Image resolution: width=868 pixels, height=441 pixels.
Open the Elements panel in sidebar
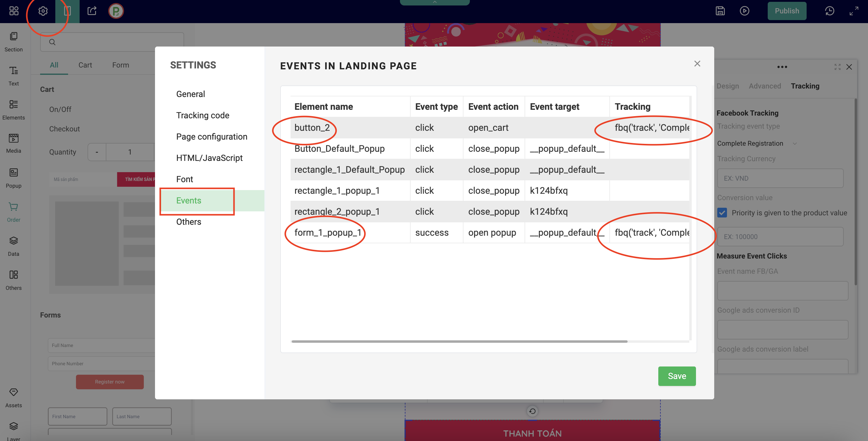[13, 110]
